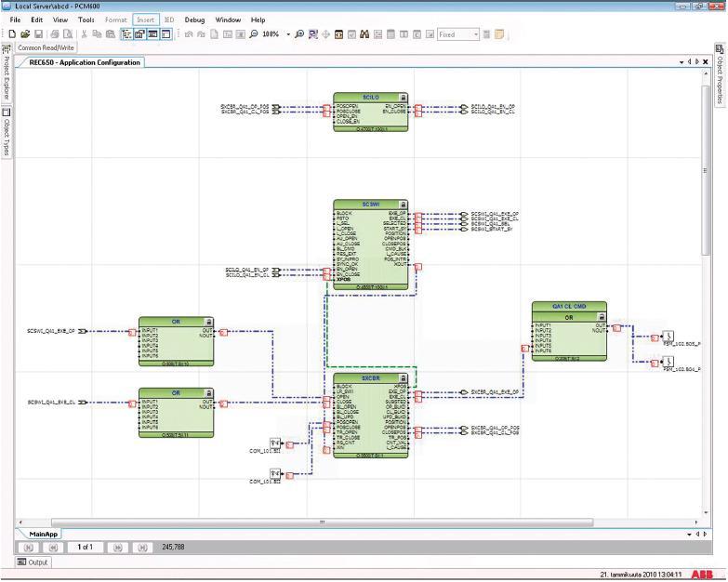Viewport: 728px width, 582px height.
Task: Select the REC650 - Application Configuration tab
Action: pos(85,62)
